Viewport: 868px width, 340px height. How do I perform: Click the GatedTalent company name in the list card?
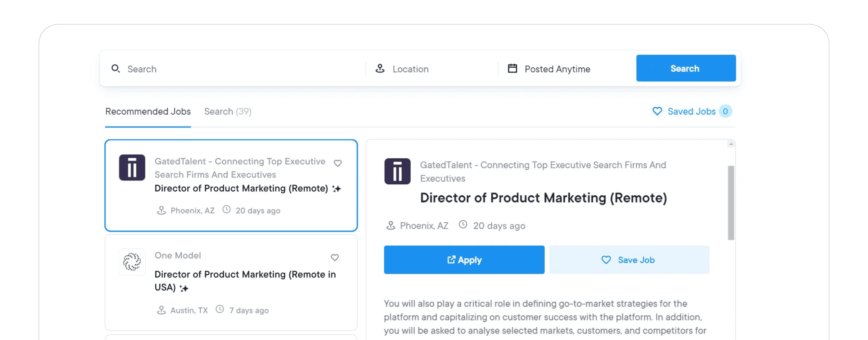(240, 168)
